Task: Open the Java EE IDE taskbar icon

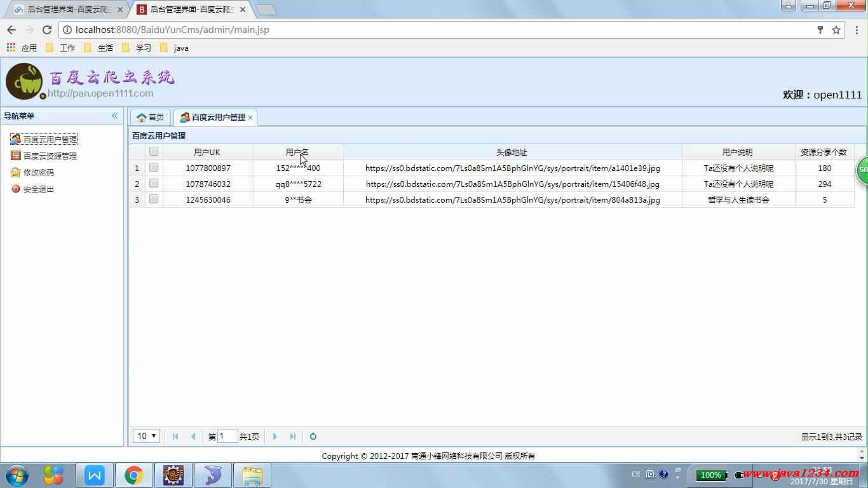Action: pyautogui.click(x=173, y=475)
